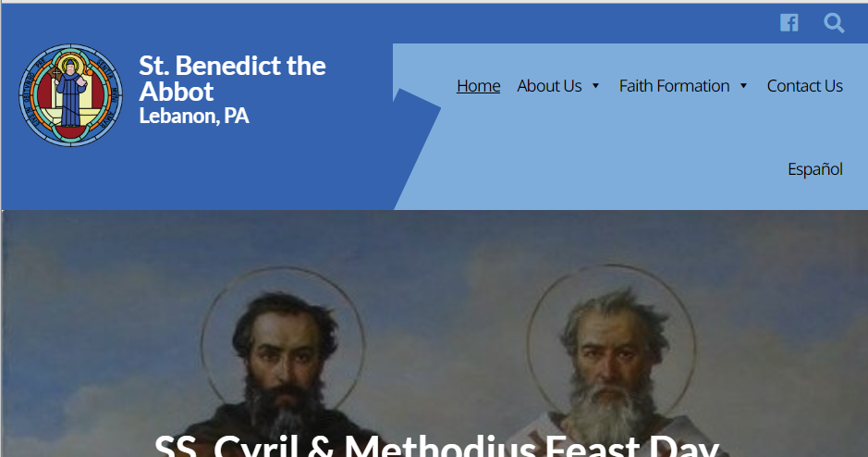Switch the site language to Español
The image size is (868, 457).
pyautogui.click(x=814, y=169)
